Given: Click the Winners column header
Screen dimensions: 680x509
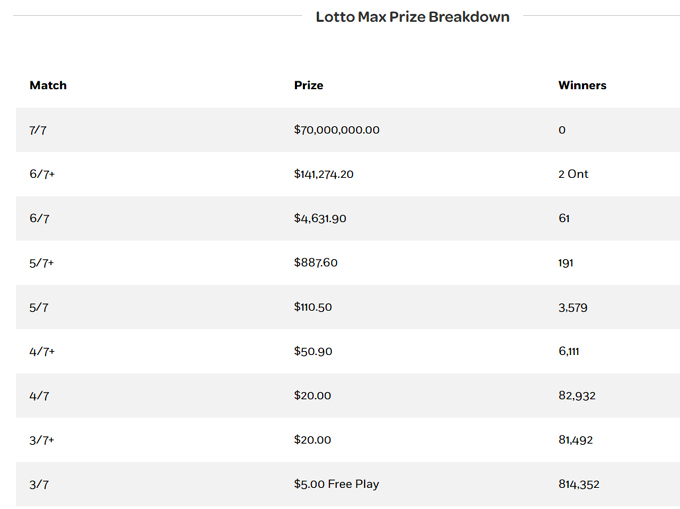Looking at the screenshot, I should pos(582,86).
